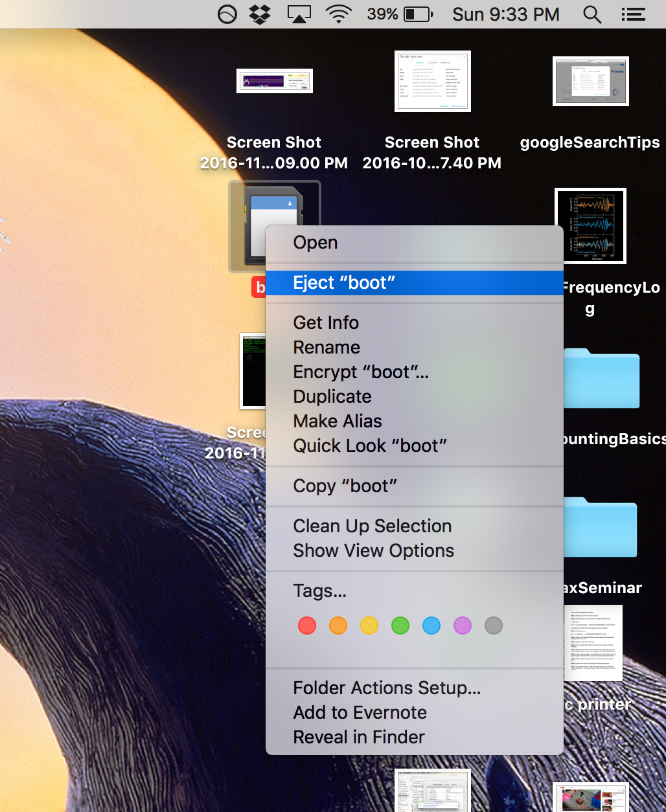The width and height of the screenshot is (666, 812).
Task: Open the Notification Center list icon
Action: pyautogui.click(x=633, y=14)
